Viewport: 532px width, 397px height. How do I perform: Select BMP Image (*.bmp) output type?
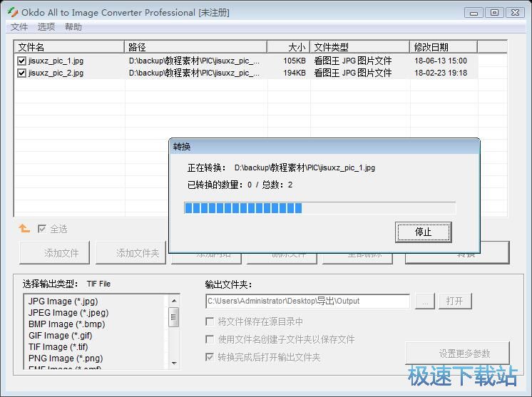click(x=67, y=324)
